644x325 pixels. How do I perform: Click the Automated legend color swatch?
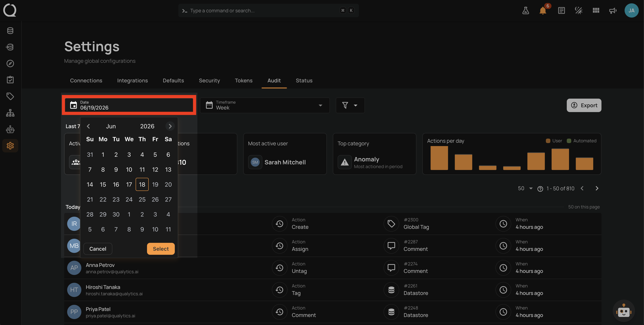point(569,141)
